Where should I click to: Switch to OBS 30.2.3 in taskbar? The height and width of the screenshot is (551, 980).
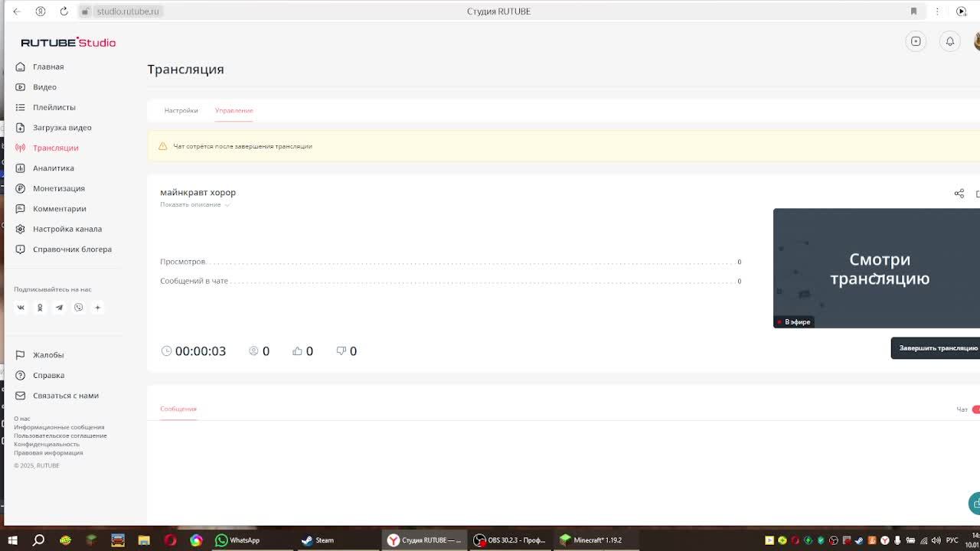click(x=511, y=540)
